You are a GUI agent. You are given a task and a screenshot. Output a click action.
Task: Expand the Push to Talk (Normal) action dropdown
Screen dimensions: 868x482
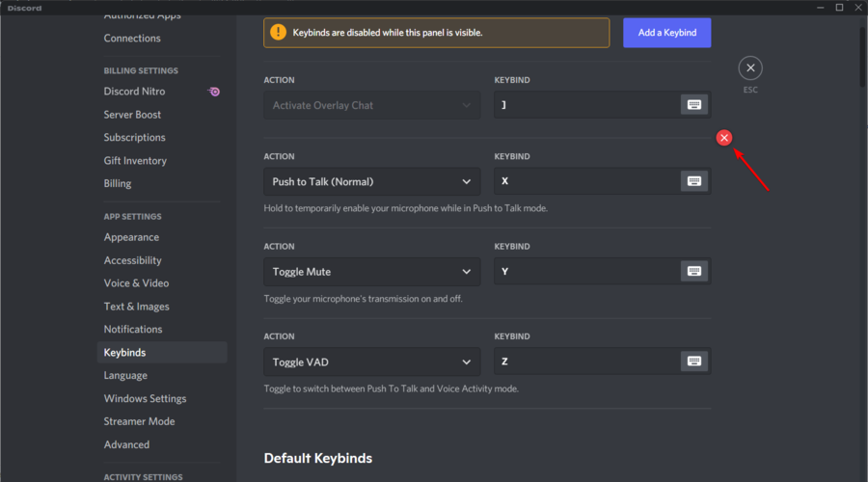(x=371, y=181)
